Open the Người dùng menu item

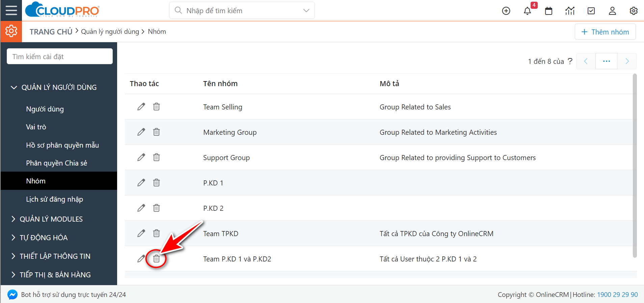(45, 109)
